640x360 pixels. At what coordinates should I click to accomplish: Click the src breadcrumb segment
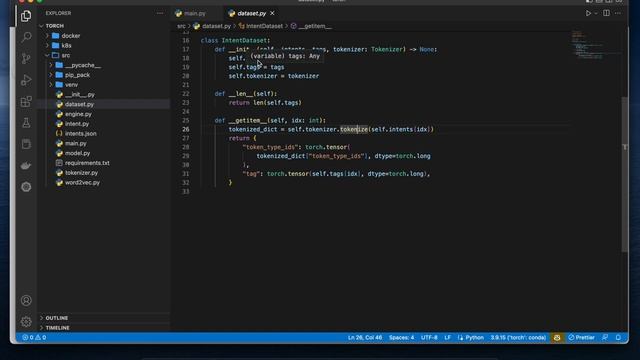point(181,26)
